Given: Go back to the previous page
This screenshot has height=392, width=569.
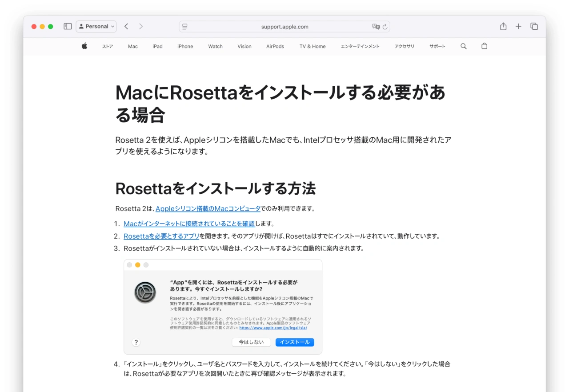Looking at the screenshot, I should coord(126,27).
